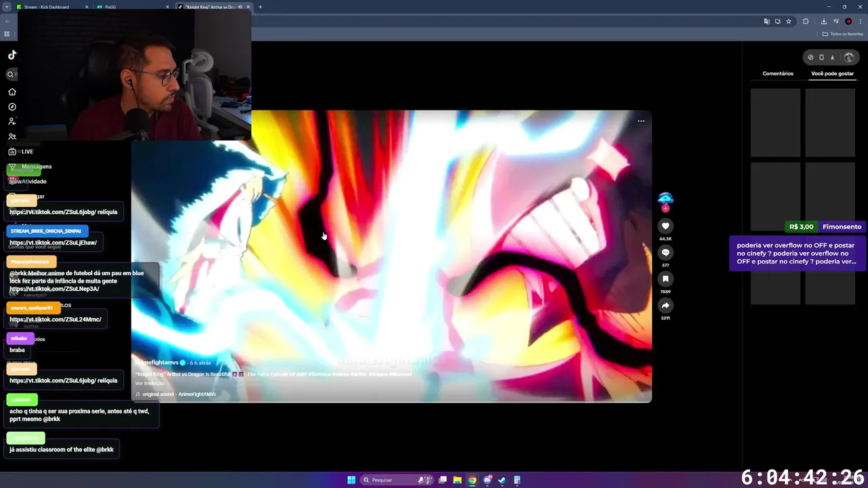This screenshot has width=868, height=488.
Task: Open the TikTok search icon
Action: pos(11,75)
